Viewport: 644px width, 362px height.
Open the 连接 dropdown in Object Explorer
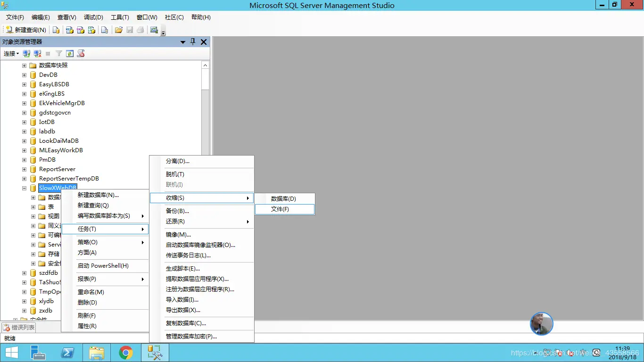click(11, 53)
